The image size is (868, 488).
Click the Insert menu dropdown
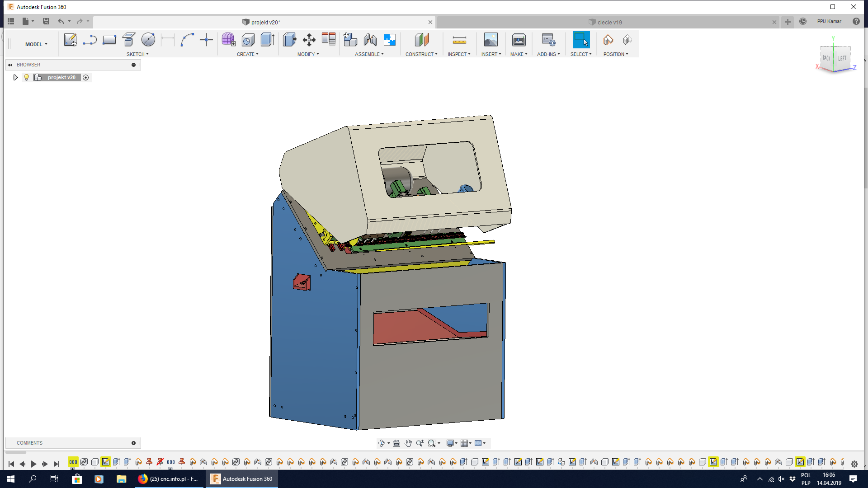[490, 54]
